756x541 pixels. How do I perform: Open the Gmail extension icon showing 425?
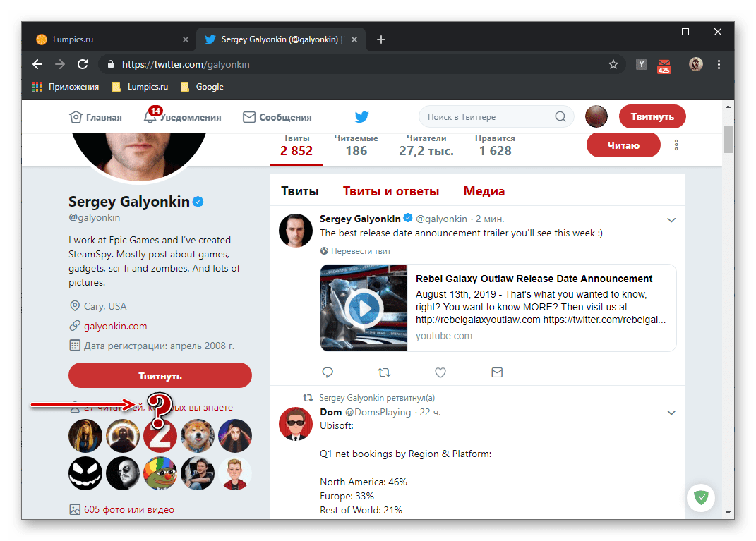(x=664, y=65)
